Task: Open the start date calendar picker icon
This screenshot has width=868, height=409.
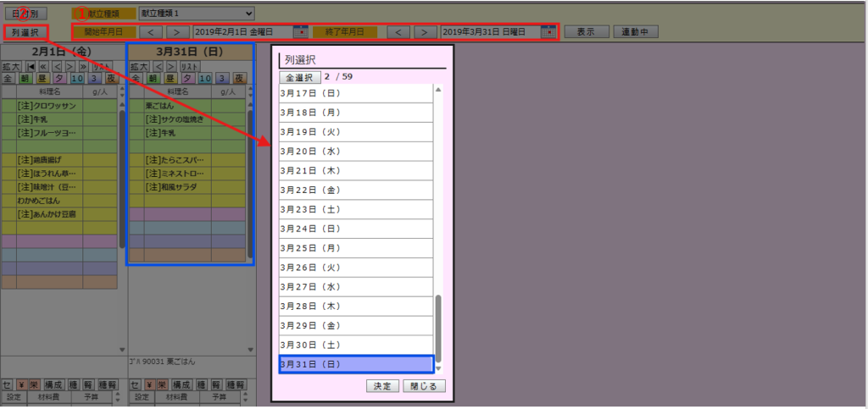Action: (x=300, y=32)
